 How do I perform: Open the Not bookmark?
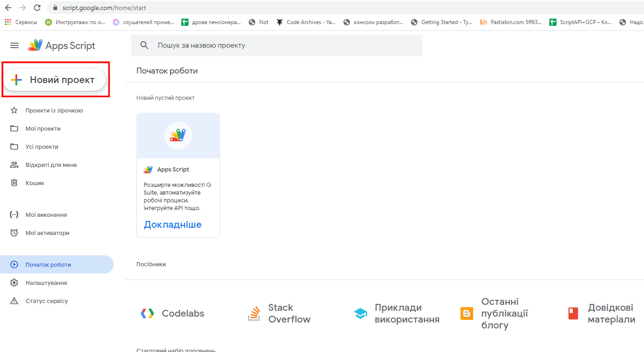259,22
